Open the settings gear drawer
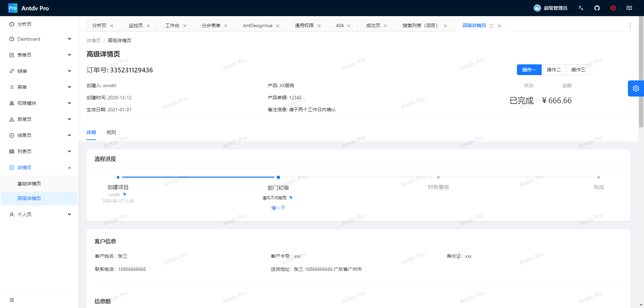This screenshot has width=644, height=308. [x=636, y=88]
